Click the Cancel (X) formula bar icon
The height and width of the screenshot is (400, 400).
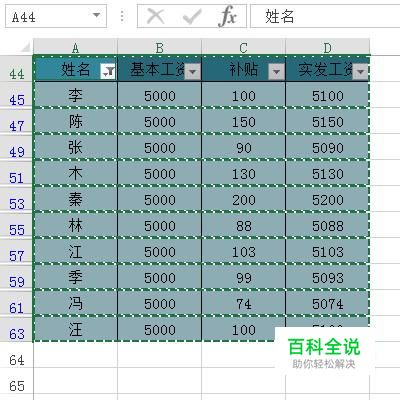(156, 16)
